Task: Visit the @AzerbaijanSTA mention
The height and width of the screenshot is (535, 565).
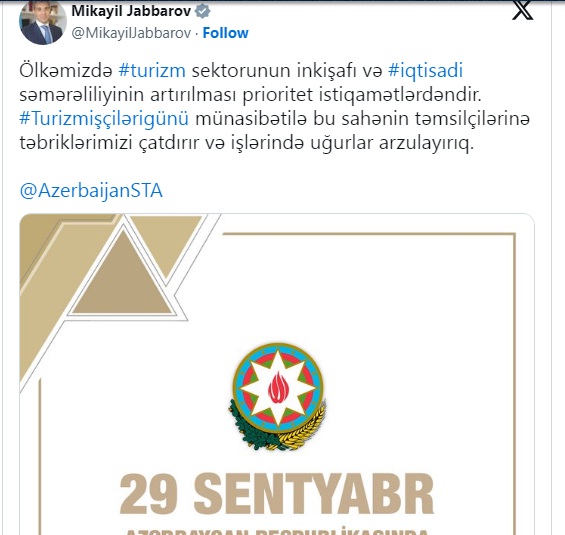Action: (x=91, y=191)
